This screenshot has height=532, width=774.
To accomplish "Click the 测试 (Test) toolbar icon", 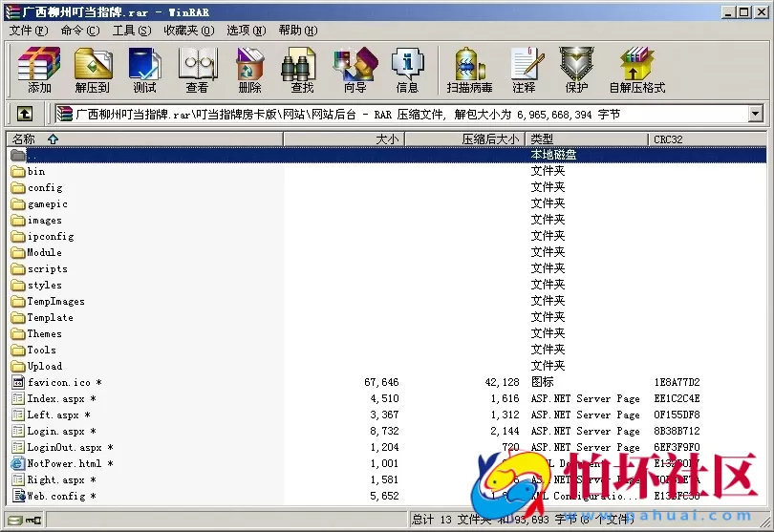I will pyautogui.click(x=144, y=70).
